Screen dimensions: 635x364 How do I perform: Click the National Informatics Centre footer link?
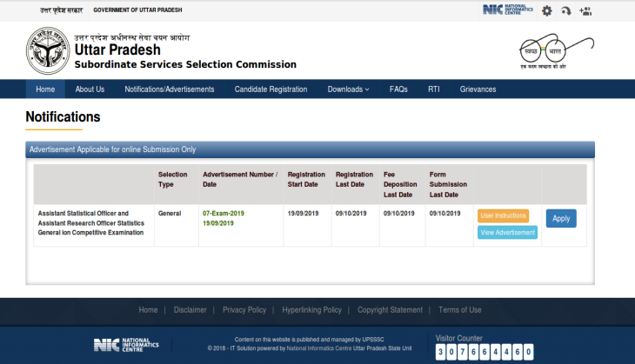(319, 348)
